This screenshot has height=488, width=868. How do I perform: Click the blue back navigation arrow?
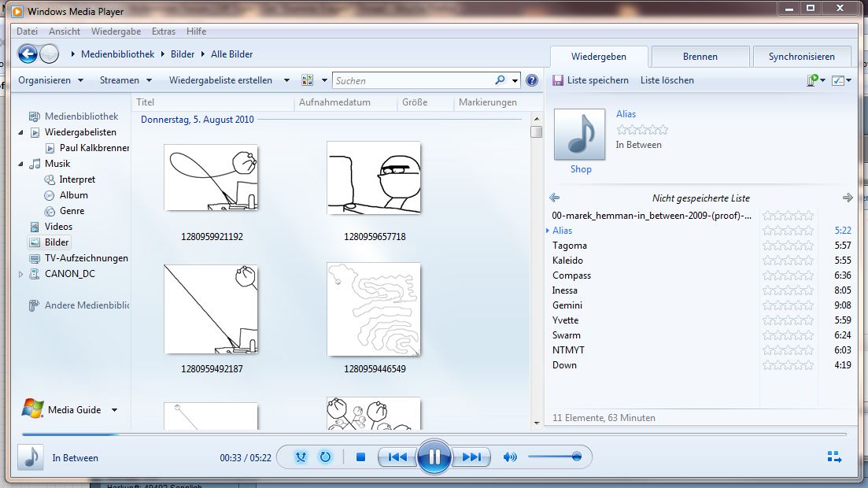[x=28, y=54]
